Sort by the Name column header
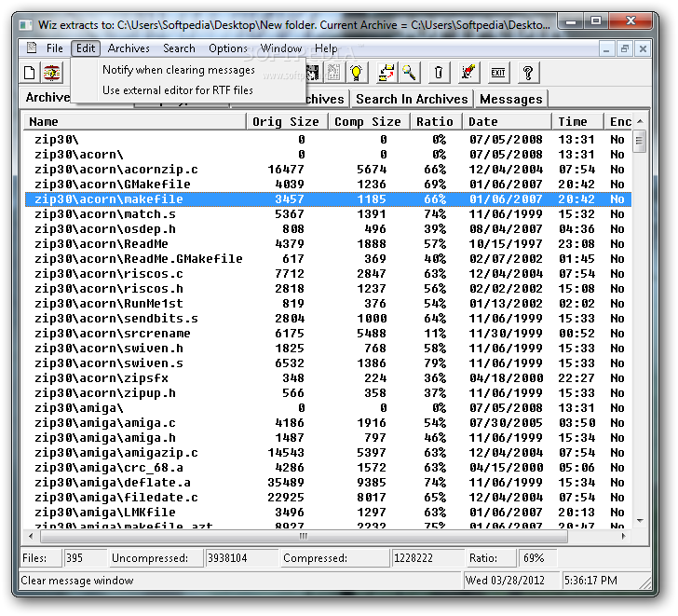678x616 pixels. click(134, 121)
